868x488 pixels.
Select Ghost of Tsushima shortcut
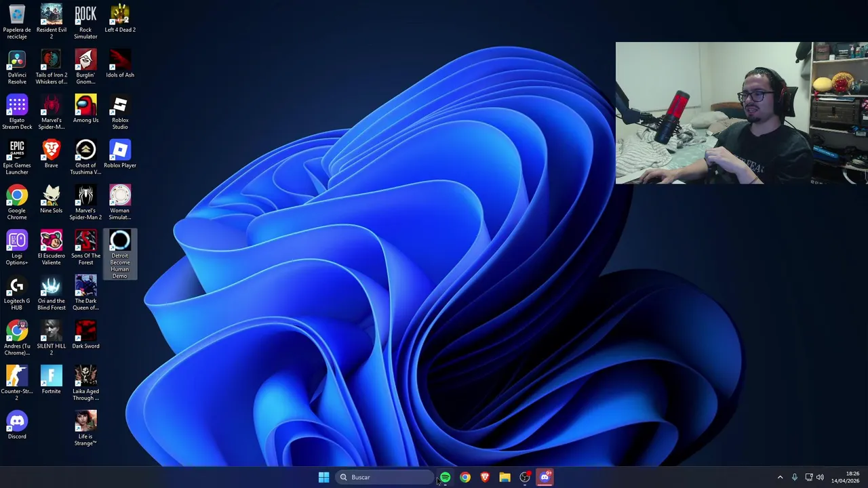(x=85, y=157)
